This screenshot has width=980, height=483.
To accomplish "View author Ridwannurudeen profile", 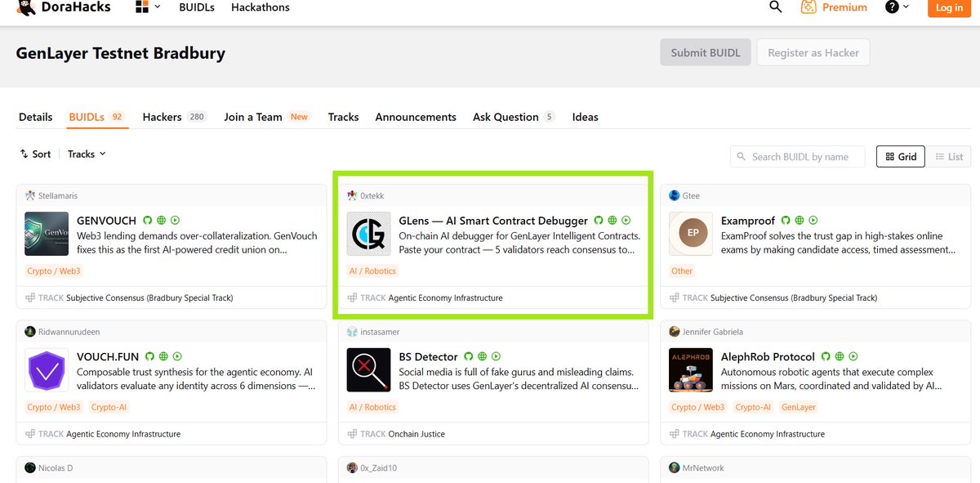I will point(62,332).
